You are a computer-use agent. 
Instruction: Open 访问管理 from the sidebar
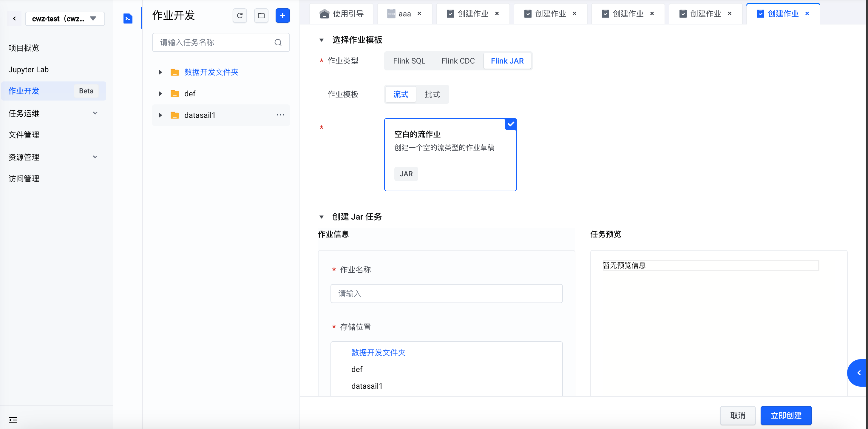coord(24,179)
